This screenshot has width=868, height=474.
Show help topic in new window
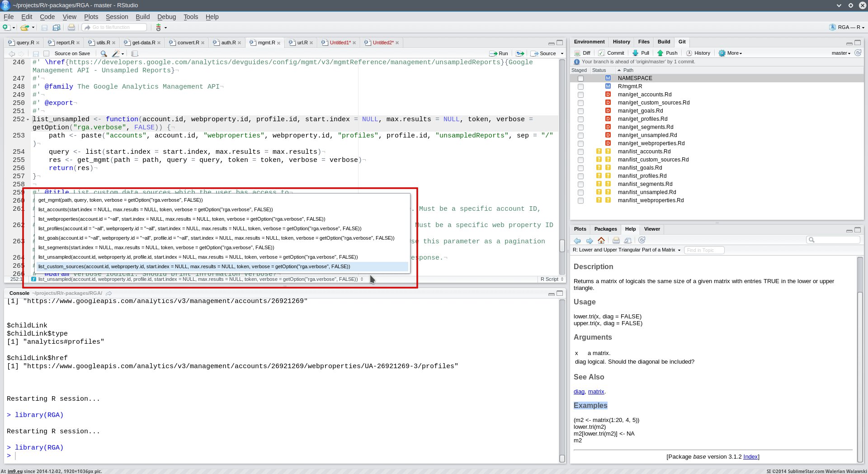627,240
